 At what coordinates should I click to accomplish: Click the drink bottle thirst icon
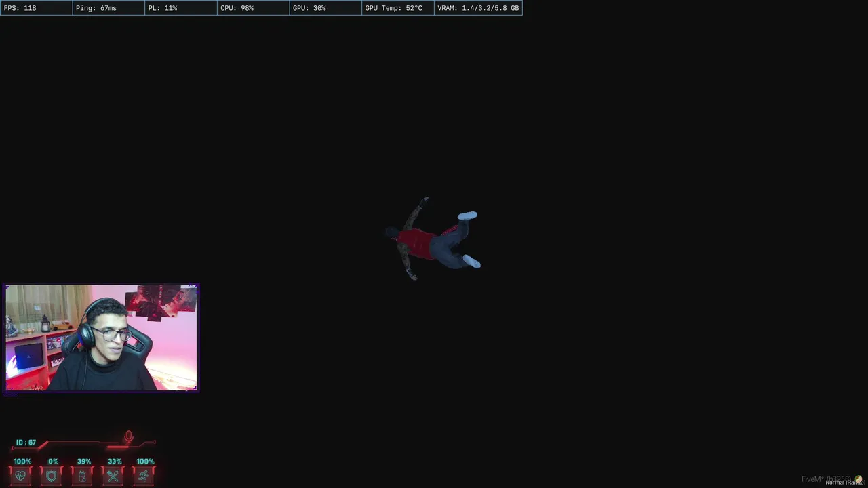[x=82, y=476]
